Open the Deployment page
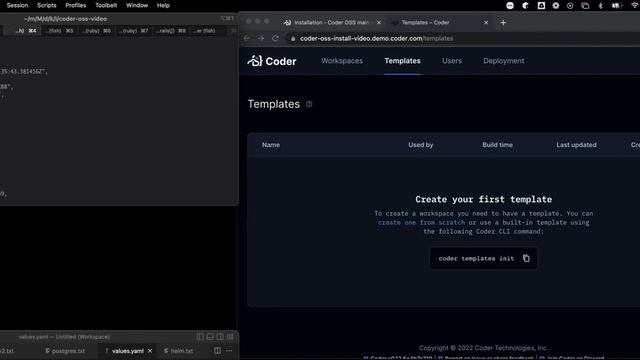The height and width of the screenshot is (360, 640). point(503,61)
